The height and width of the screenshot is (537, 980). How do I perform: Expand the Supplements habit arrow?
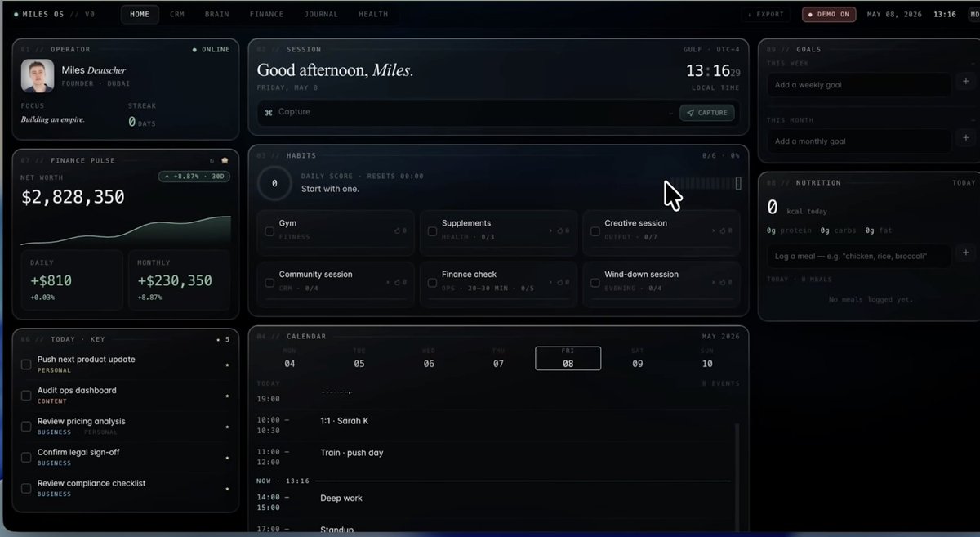(x=550, y=231)
